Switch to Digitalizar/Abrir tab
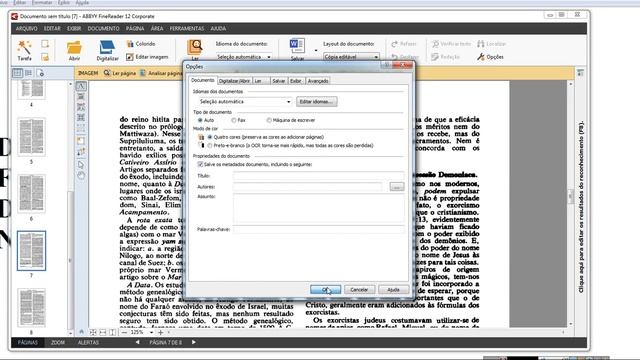The width and height of the screenshot is (640, 360). tap(234, 81)
